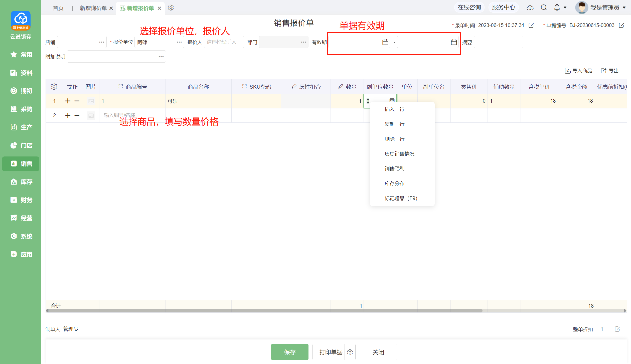Click the notification bell icon
The width and height of the screenshot is (631, 364).
tap(557, 8)
